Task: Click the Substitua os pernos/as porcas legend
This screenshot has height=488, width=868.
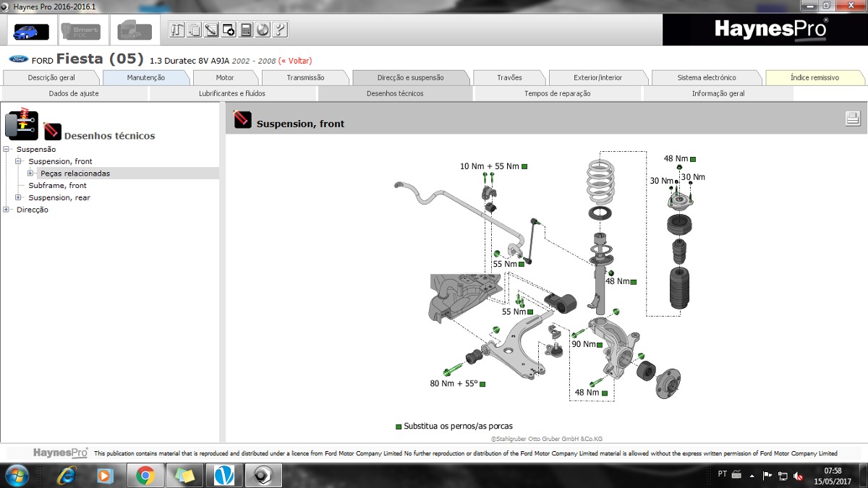Action: [458, 427]
